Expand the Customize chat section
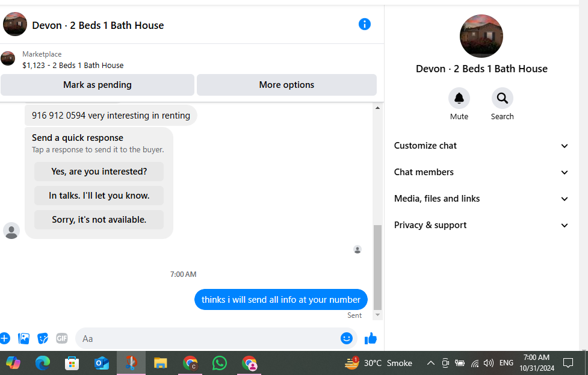This screenshot has width=588, height=375. (481, 146)
